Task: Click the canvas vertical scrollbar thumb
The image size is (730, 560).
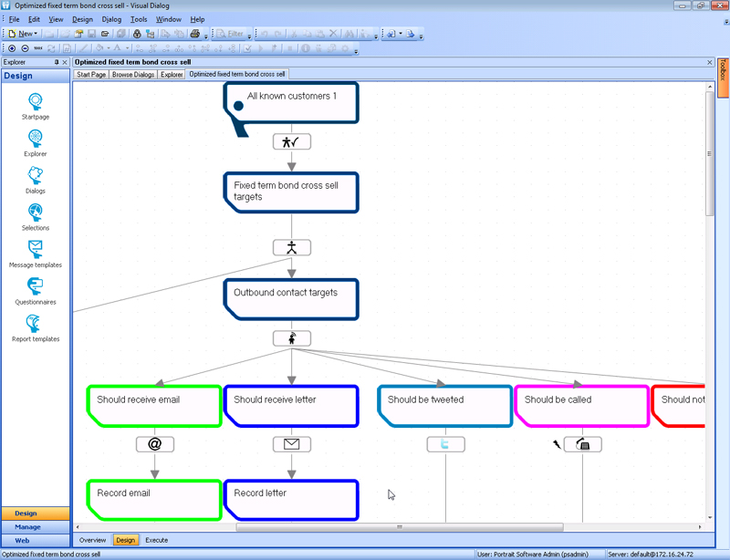Action: 710,153
